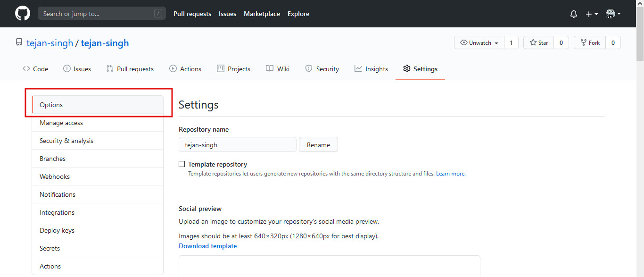Viewport: 644px width, 277px height.
Task: Click the star count 0
Action: tap(561, 42)
